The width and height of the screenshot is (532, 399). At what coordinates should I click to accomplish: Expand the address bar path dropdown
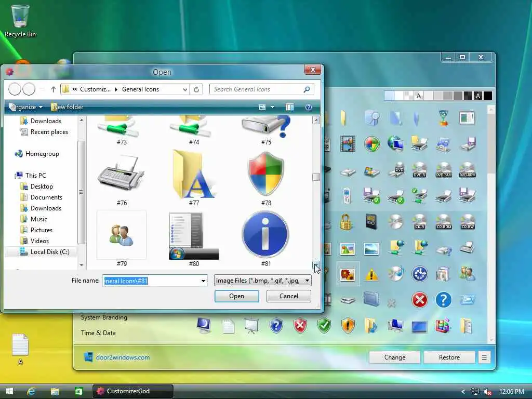(185, 89)
